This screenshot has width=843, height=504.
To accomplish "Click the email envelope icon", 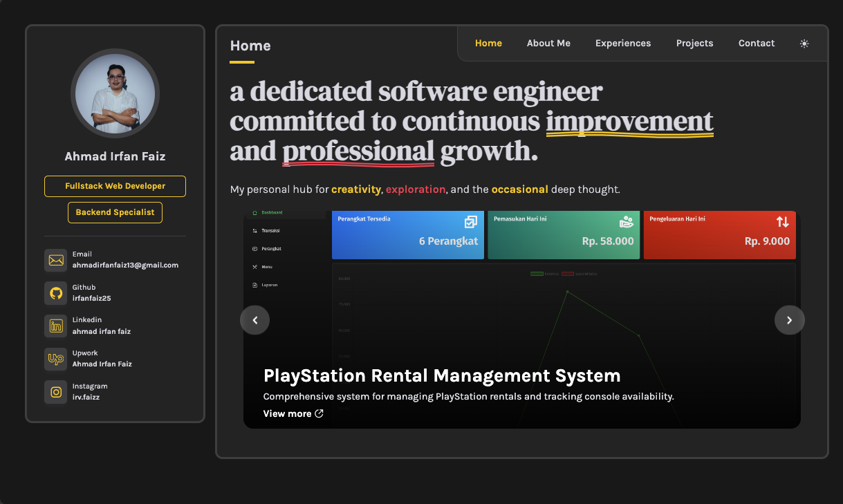I will click(x=55, y=260).
